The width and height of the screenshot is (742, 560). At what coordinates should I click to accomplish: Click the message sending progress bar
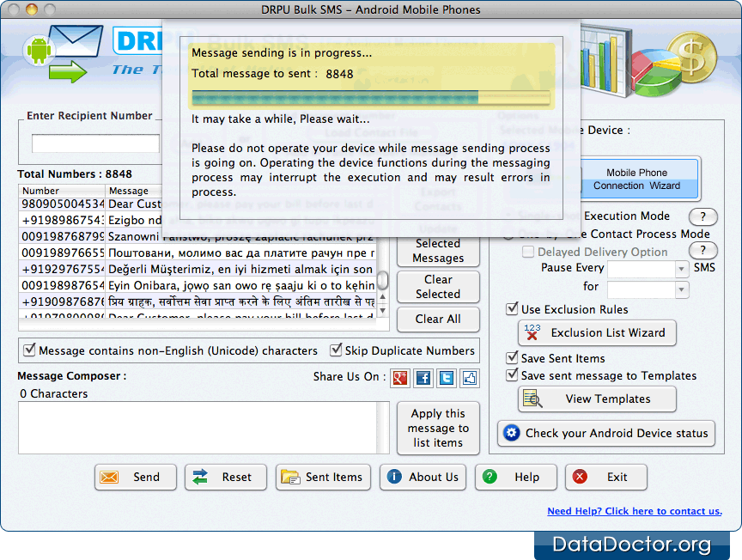pos(370,98)
